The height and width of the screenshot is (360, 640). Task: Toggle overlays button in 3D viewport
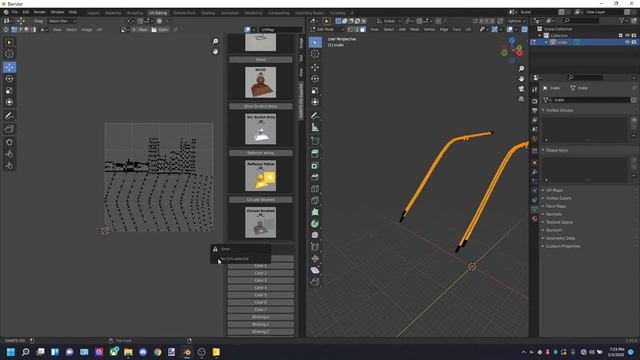pyautogui.click(x=510, y=29)
